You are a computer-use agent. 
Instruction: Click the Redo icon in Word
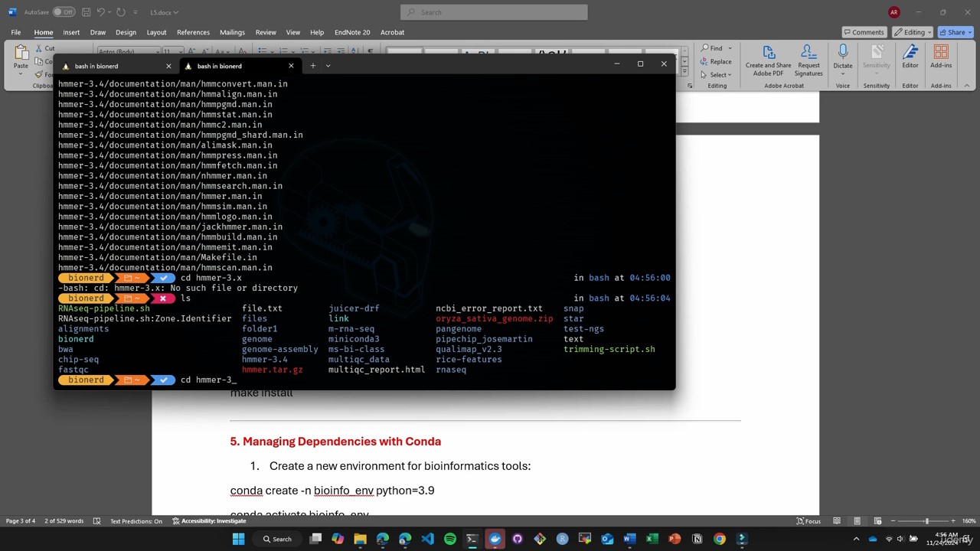coord(122,12)
